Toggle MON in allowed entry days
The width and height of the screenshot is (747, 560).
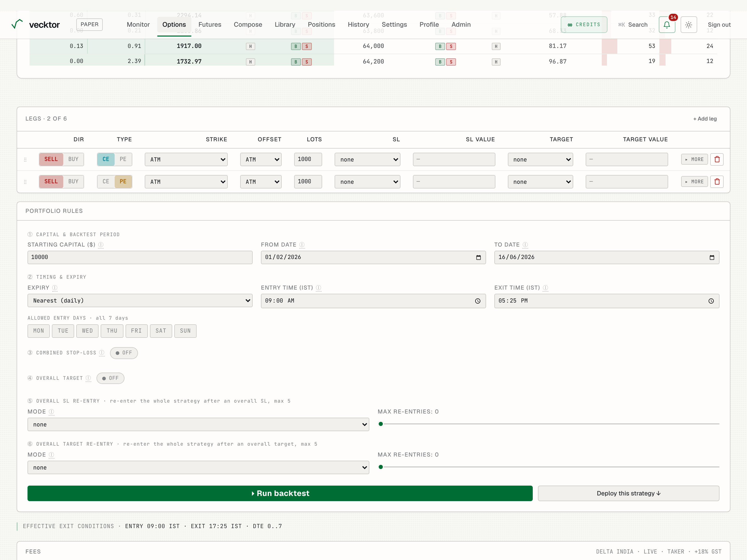pos(38,331)
